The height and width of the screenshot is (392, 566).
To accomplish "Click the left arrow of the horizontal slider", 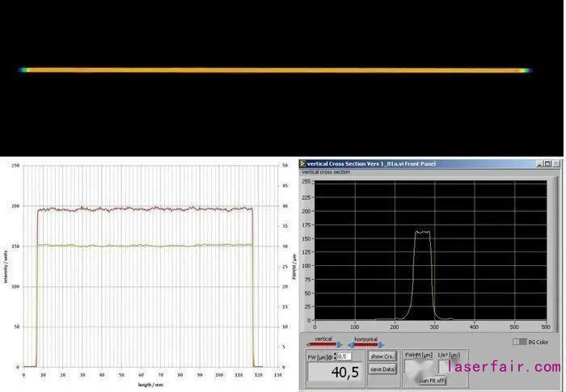I will click(x=350, y=345).
